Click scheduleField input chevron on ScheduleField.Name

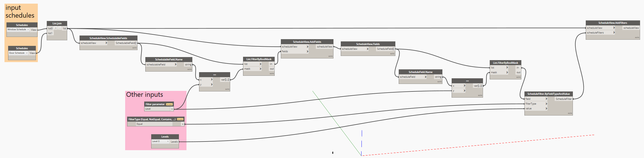pos(425,77)
